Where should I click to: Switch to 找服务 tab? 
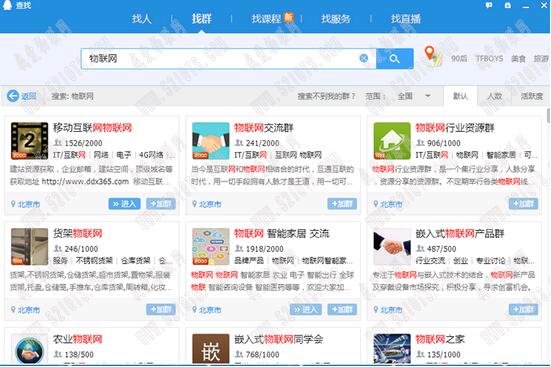(x=336, y=19)
